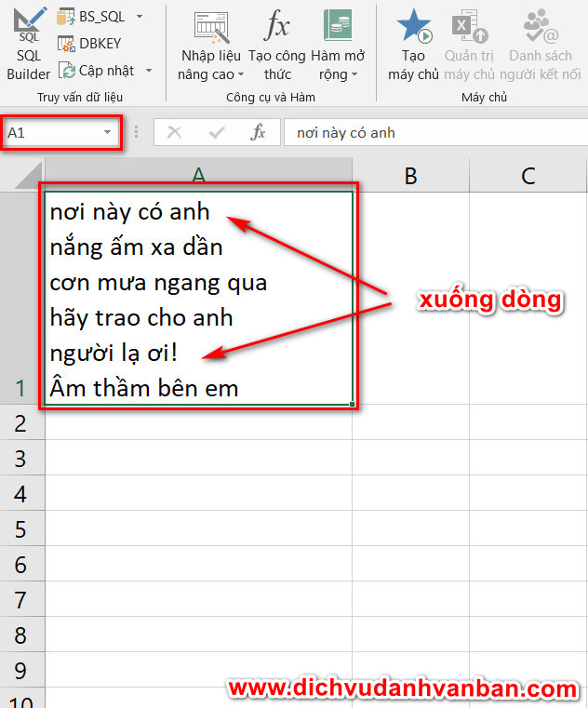Screen dimensions: 588x708
Task: Select row 5 header
Action: coord(21,528)
